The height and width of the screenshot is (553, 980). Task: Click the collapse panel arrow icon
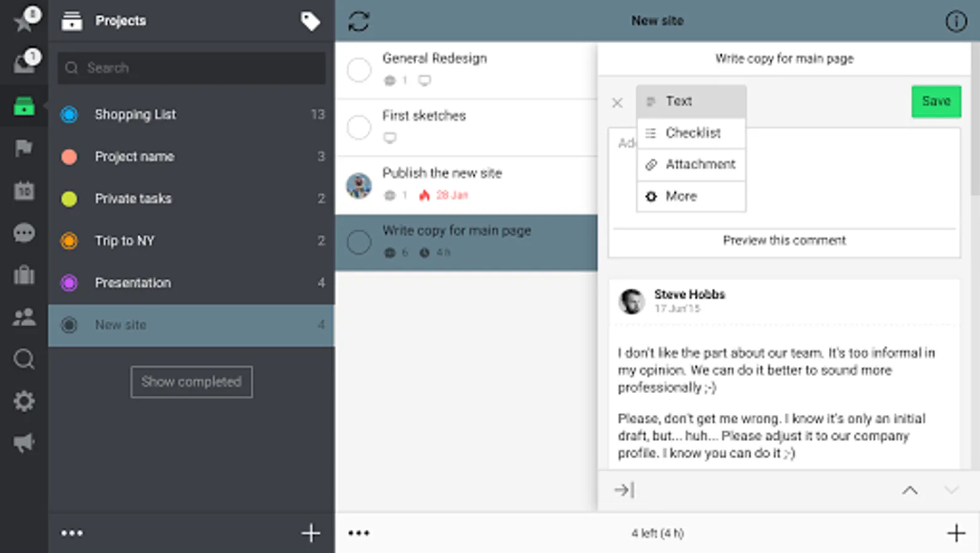coord(624,490)
